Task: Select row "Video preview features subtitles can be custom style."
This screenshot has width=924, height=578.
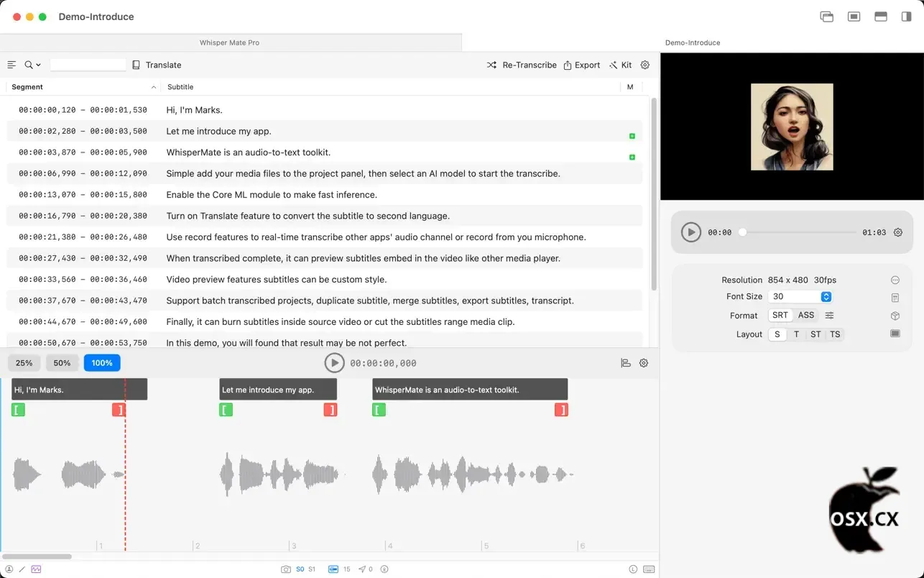Action: (x=325, y=279)
